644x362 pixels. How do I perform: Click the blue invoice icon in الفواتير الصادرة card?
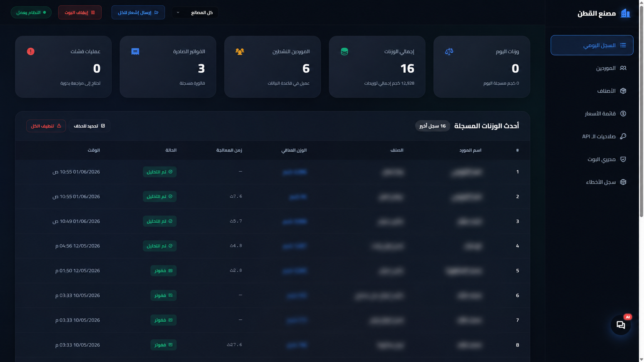(135, 52)
